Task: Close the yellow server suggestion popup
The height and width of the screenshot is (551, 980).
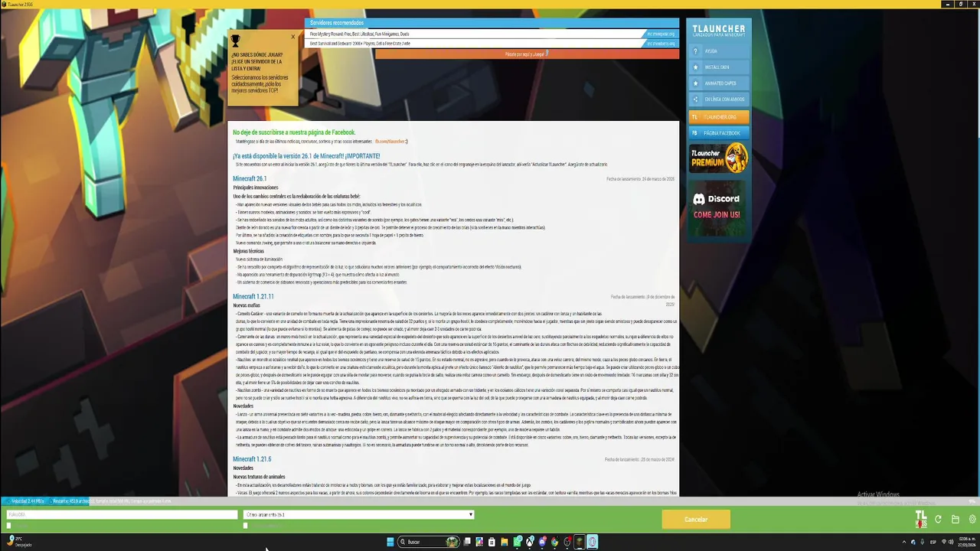Action: (292, 36)
